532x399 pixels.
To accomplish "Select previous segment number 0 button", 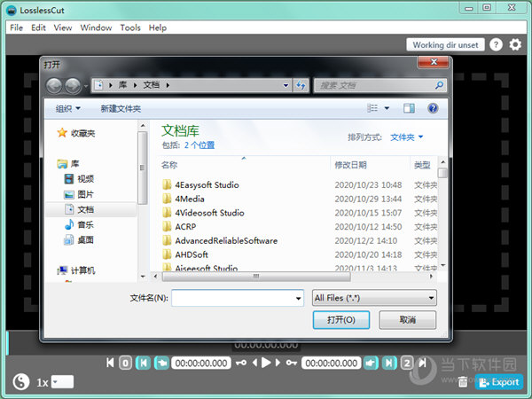I will click(x=125, y=363).
